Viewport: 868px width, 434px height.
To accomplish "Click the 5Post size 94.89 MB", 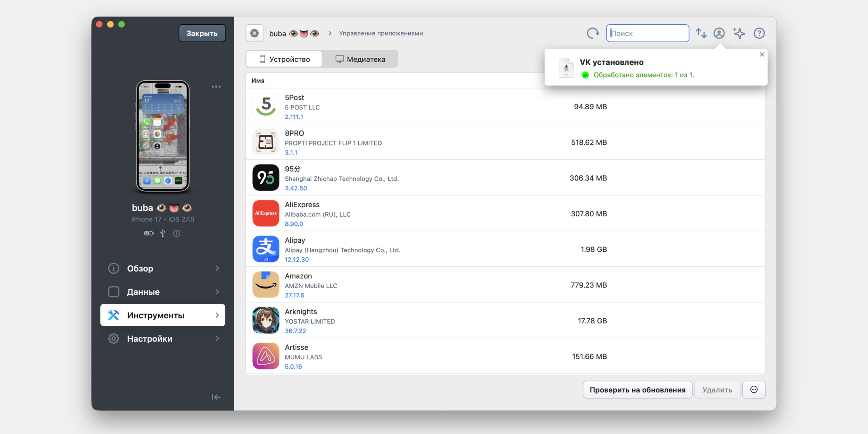I will [x=590, y=107].
